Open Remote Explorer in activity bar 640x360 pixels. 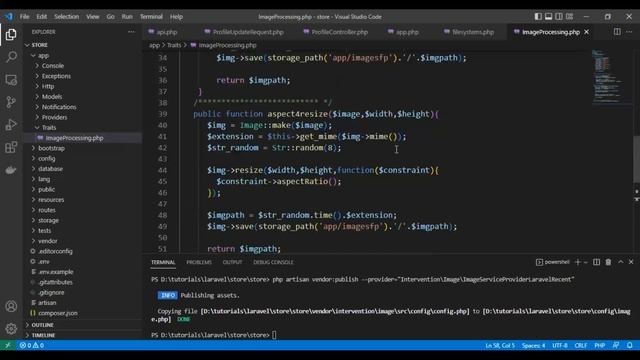tap(11, 80)
